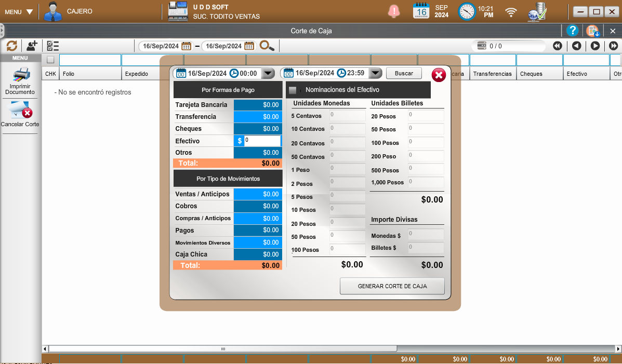Check the CHK column header checkbox
The height and width of the screenshot is (364, 622).
pyautogui.click(x=50, y=60)
